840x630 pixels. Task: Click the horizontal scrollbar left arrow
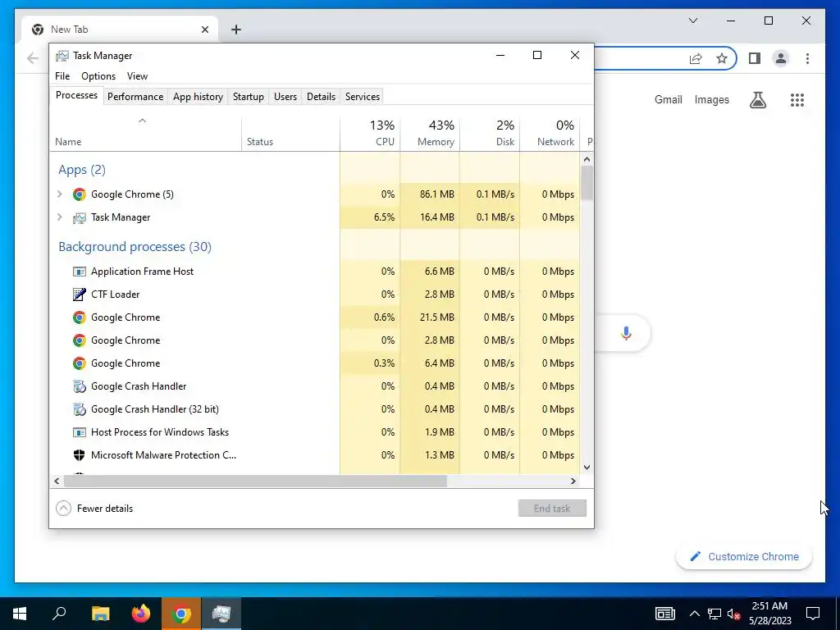click(x=57, y=481)
